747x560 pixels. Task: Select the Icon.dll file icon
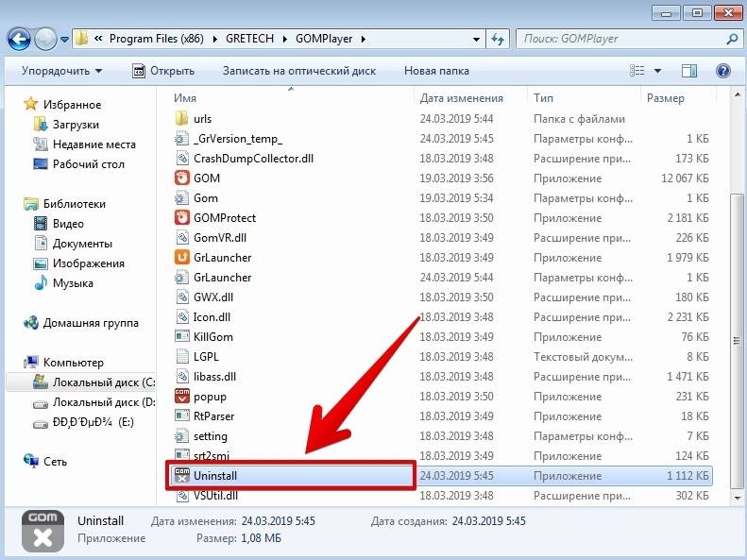(181, 317)
